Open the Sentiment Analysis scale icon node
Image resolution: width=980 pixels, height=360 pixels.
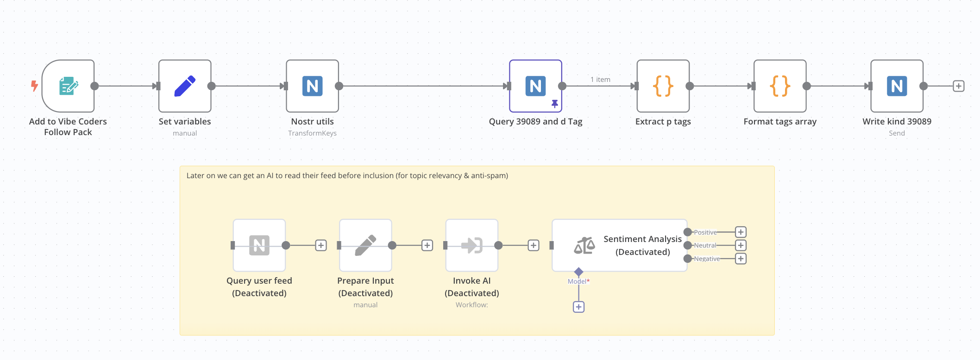619,245
